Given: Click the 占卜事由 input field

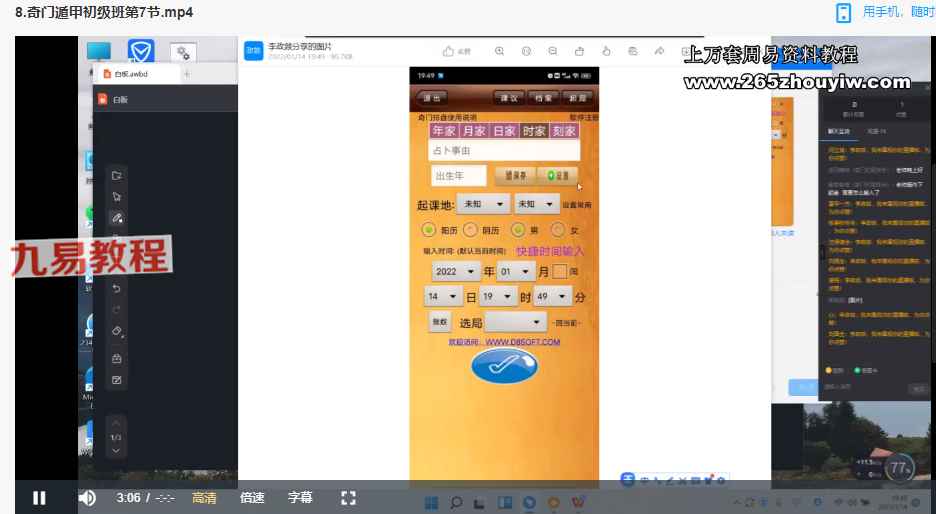Looking at the screenshot, I should pos(503,150).
